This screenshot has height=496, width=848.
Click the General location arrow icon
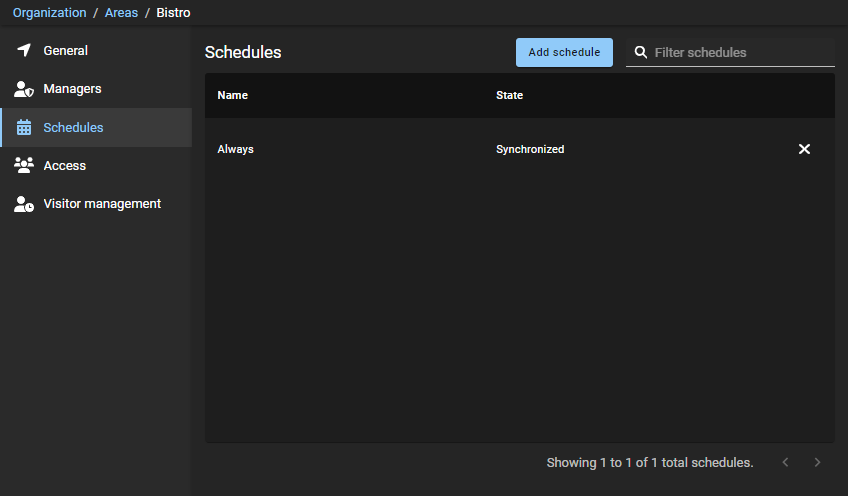tap(24, 50)
